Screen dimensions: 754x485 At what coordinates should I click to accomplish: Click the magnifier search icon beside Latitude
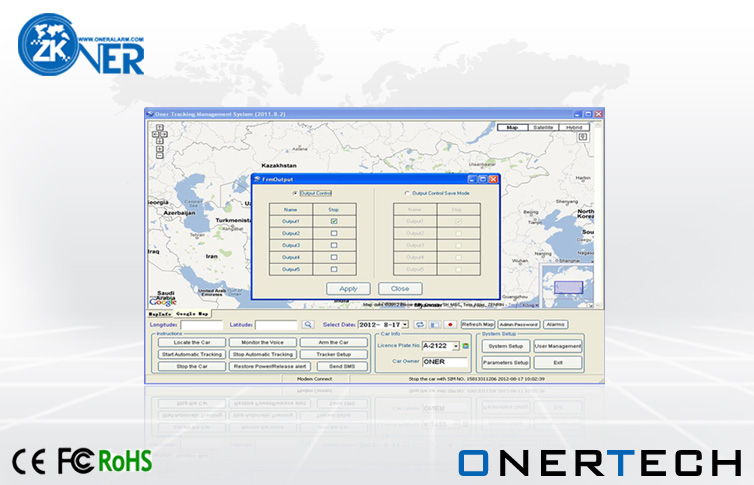click(x=308, y=325)
